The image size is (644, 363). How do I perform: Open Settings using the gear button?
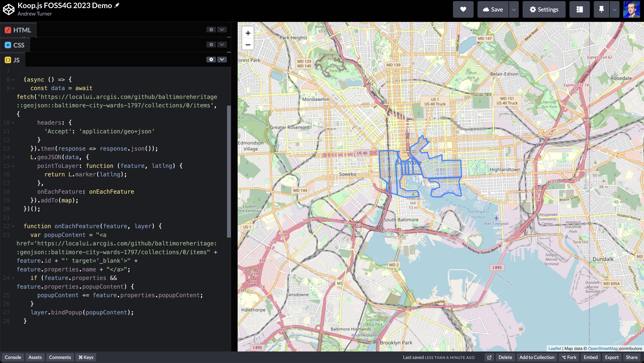(x=544, y=9)
